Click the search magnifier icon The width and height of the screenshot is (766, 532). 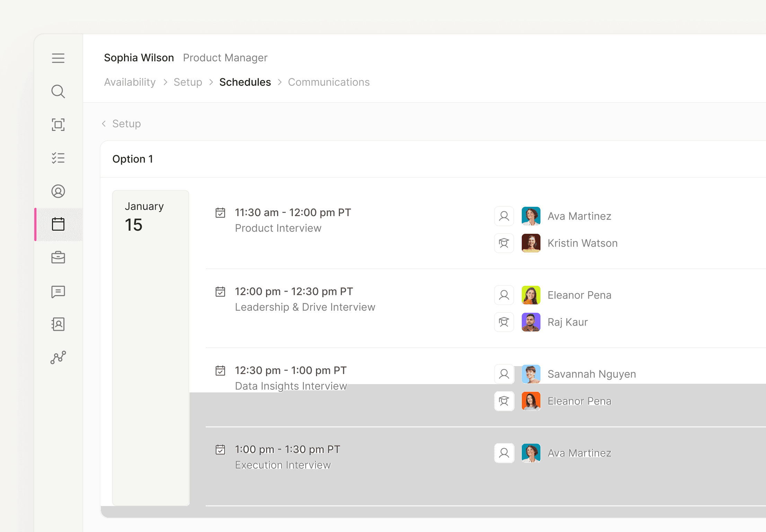click(58, 91)
